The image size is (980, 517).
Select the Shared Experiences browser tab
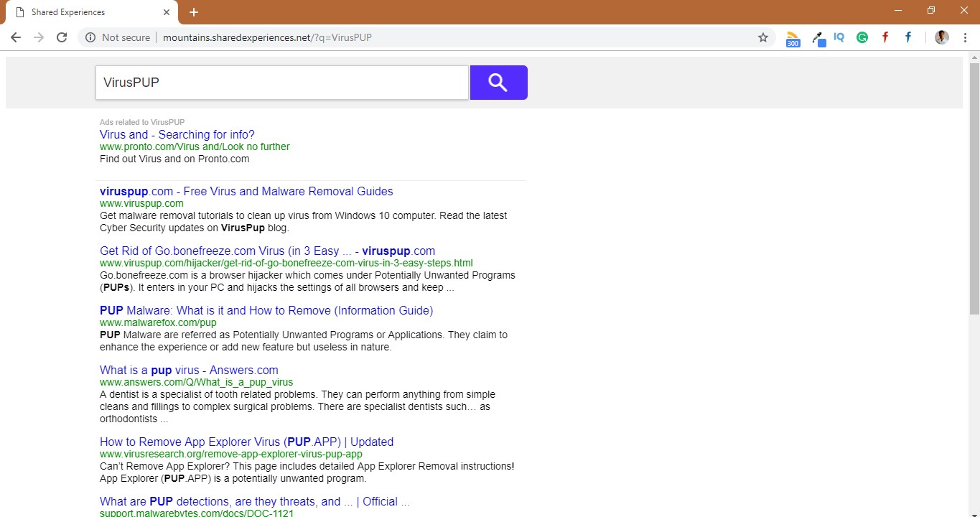point(86,11)
